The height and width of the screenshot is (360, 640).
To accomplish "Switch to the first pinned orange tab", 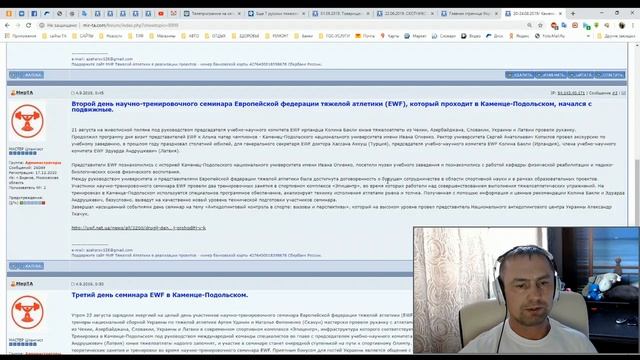I will [9, 13].
